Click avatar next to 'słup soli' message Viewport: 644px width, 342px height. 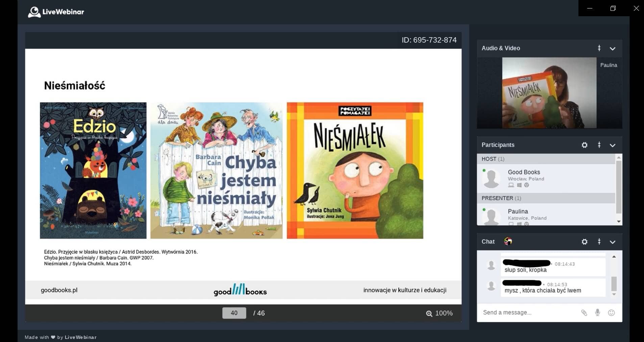(x=491, y=265)
